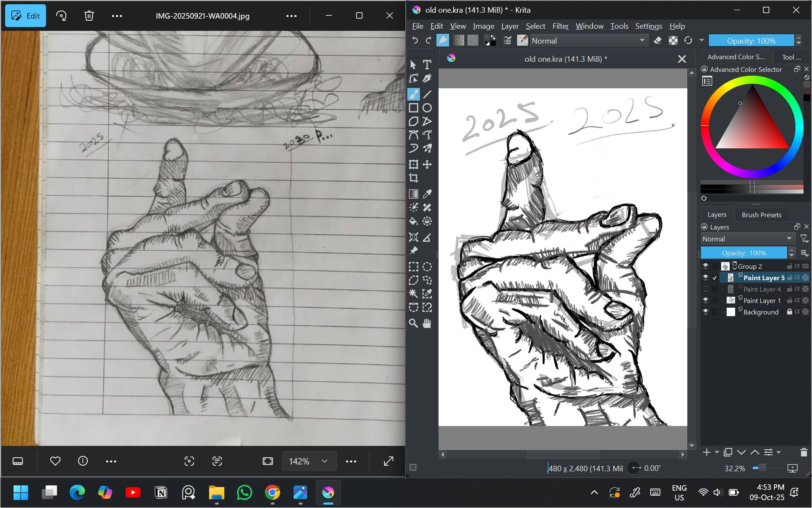The image size is (812, 508).
Task: Select the Crop tool
Action: pos(414,178)
